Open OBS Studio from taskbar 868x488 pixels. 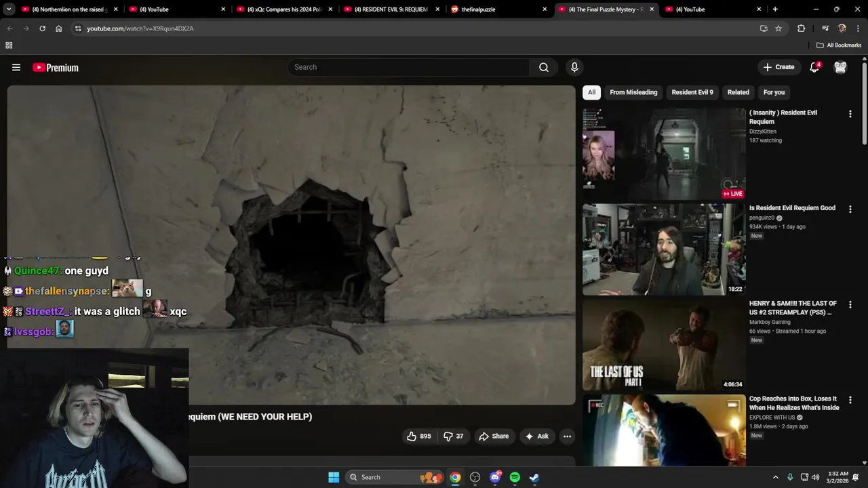[475, 477]
